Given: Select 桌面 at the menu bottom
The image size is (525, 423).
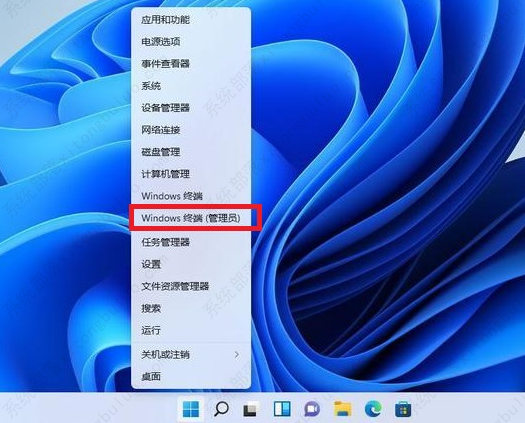Looking at the screenshot, I should click(191, 376).
